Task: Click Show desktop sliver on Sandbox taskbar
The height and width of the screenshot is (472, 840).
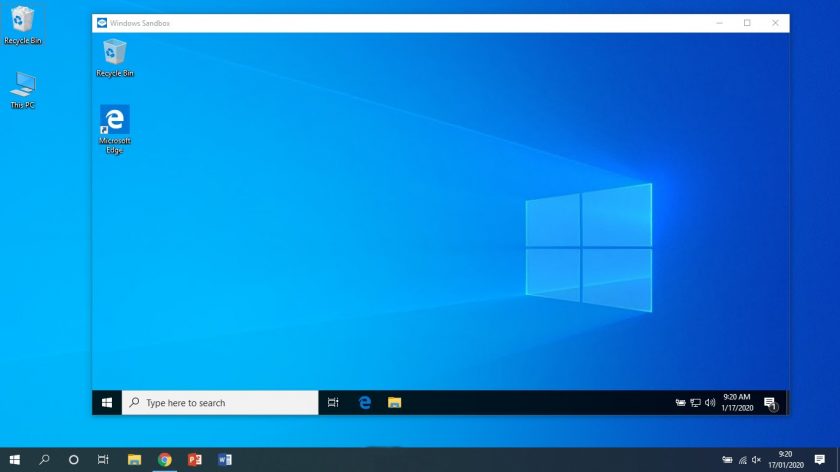Action: point(788,402)
